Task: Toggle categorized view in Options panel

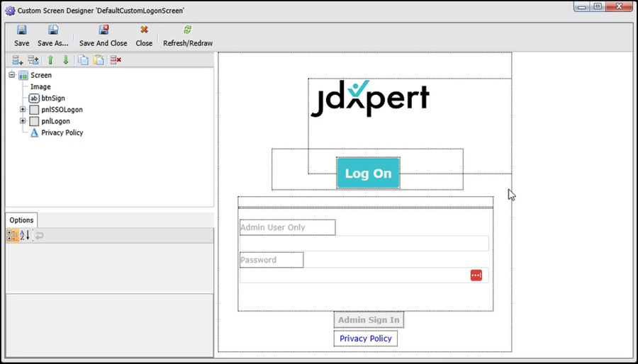Action: 12,235
